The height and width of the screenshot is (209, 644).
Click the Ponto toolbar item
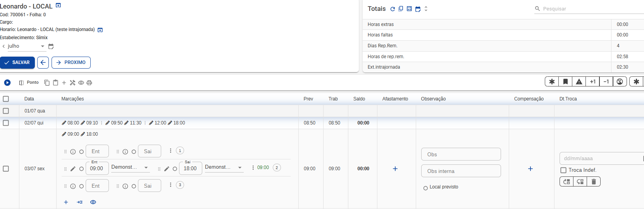(x=29, y=83)
